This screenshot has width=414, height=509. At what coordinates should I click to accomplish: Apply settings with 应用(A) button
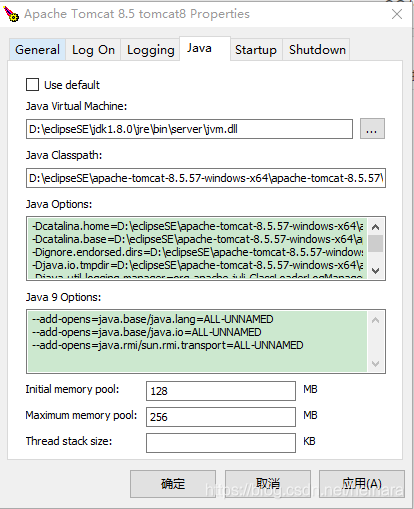tap(362, 484)
